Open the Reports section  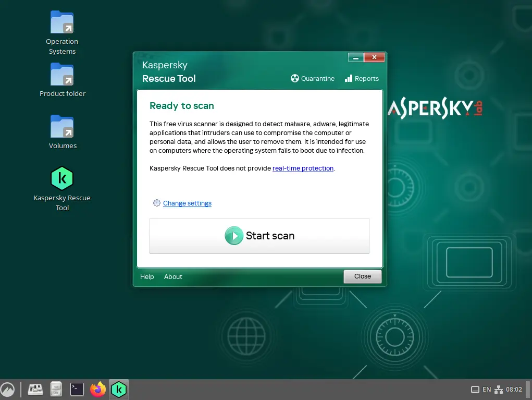[x=362, y=78]
